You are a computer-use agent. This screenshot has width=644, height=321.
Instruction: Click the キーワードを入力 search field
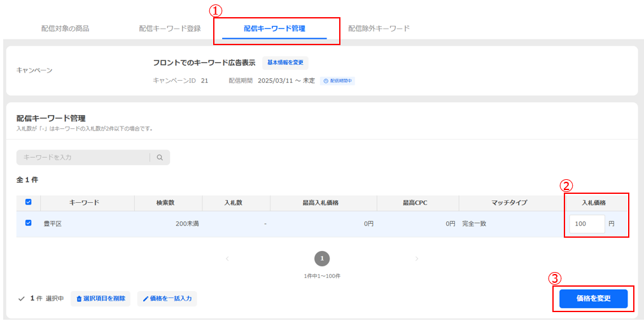[83, 158]
